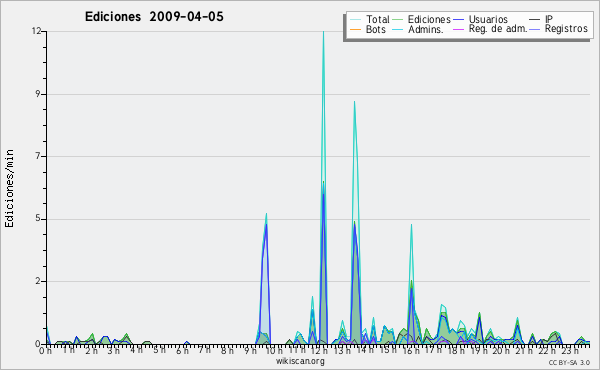Click the 23 h tick label on x-axis
600x370 pixels.
[570, 350]
